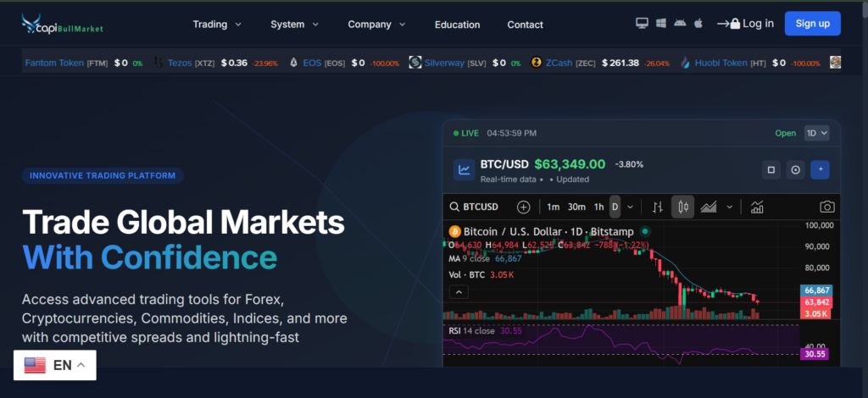Open the EN language selector

click(x=55, y=365)
